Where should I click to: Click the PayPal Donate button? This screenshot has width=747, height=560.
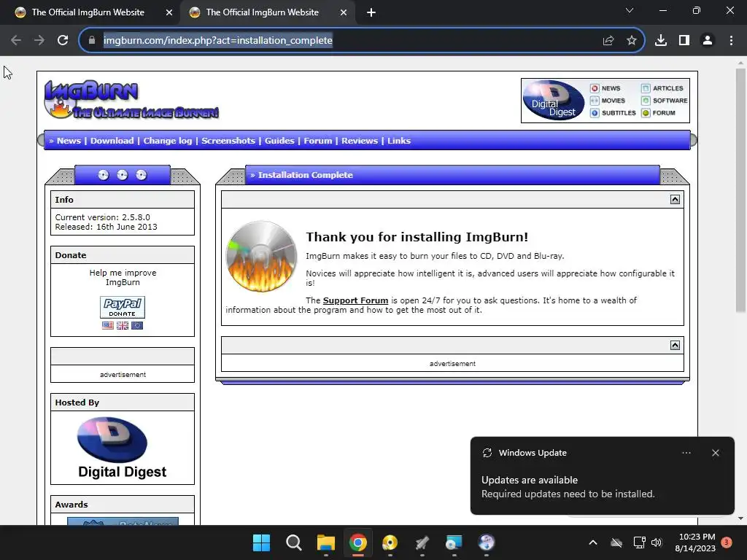click(123, 307)
